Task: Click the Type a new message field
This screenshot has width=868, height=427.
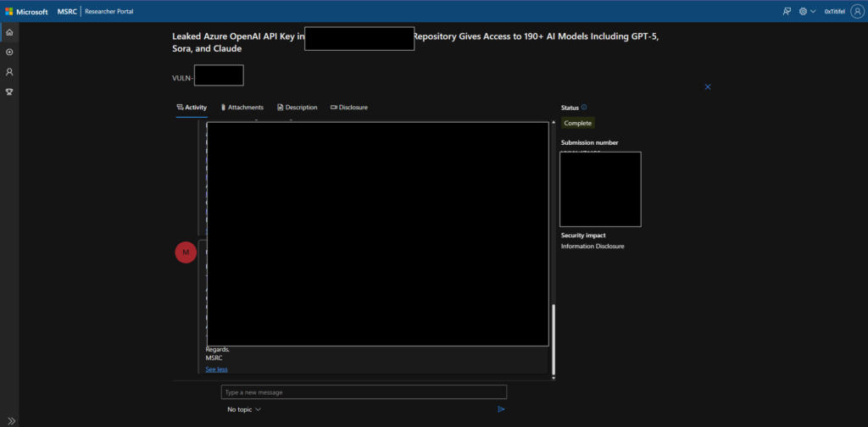Action: [x=364, y=392]
